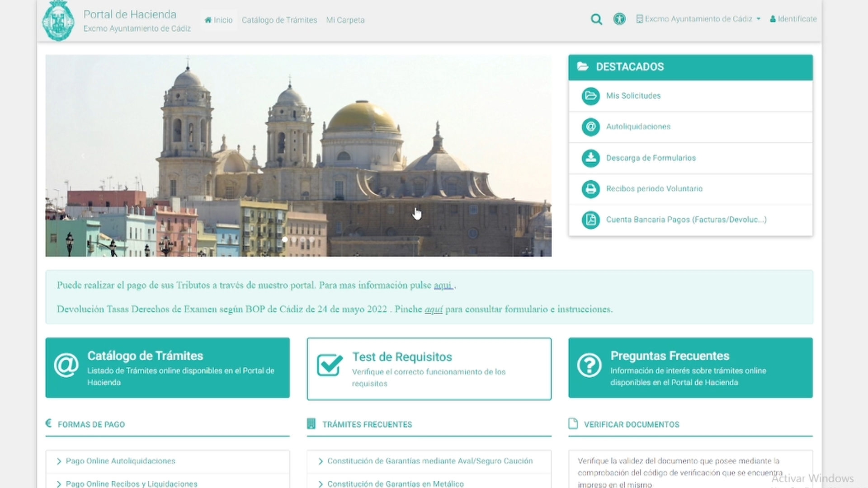Open Pago Online Autoliquidaciones
Image resolution: width=868 pixels, height=488 pixels.
(120, 461)
